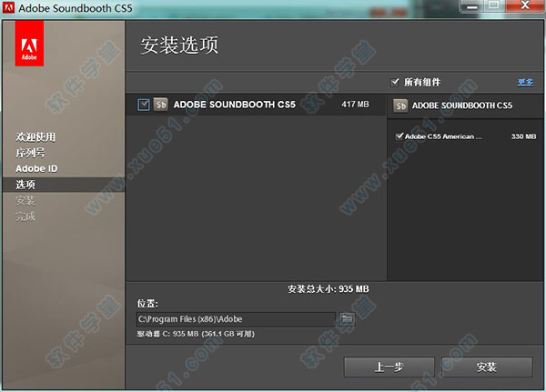The width and height of the screenshot is (546, 392).
Task: Toggle the ADOBE SOUNDBOOTH CS5 checkbox
Action: [144, 105]
